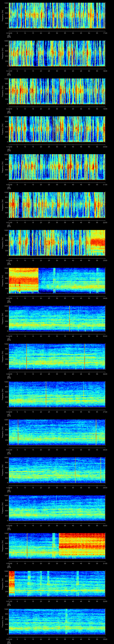Screen dimensions: 114x644
Task: Click the "6:23:00" time label
Action: point(9,298)
